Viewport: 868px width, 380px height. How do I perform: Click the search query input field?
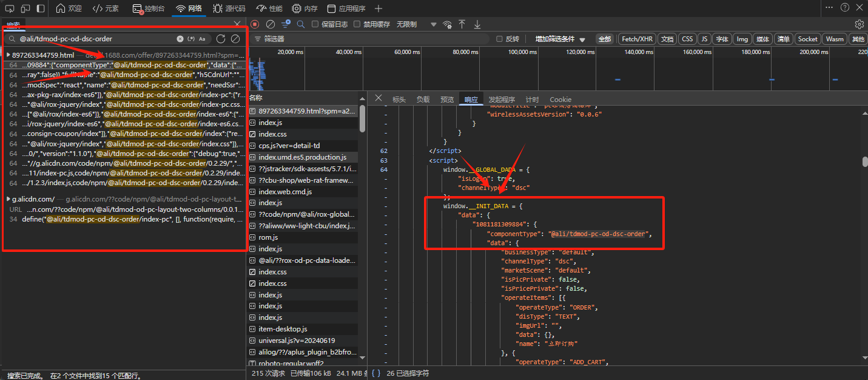97,39
